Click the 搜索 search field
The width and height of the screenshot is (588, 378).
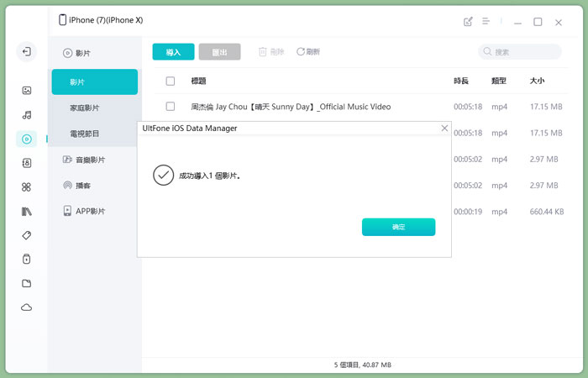pyautogui.click(x=521, y=52)
